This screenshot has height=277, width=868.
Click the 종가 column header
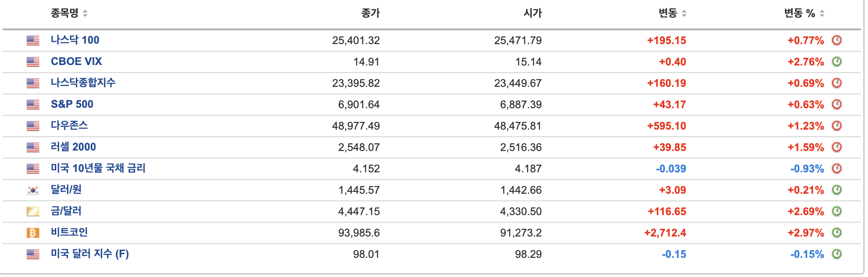click(370, 13)
